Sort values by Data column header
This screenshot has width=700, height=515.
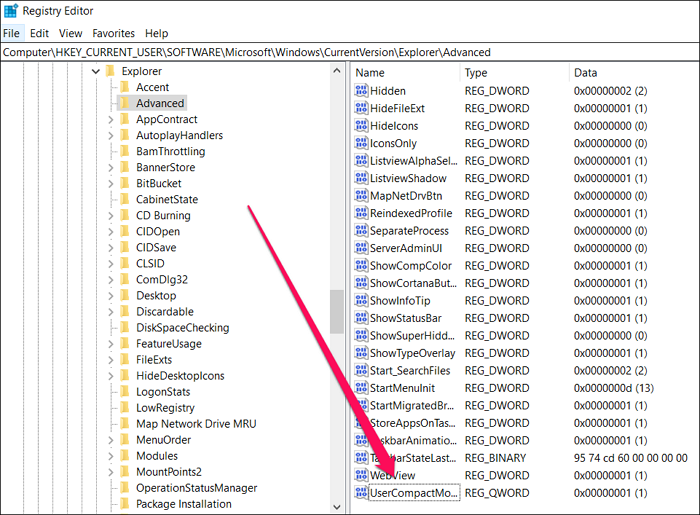click(634, 73)
